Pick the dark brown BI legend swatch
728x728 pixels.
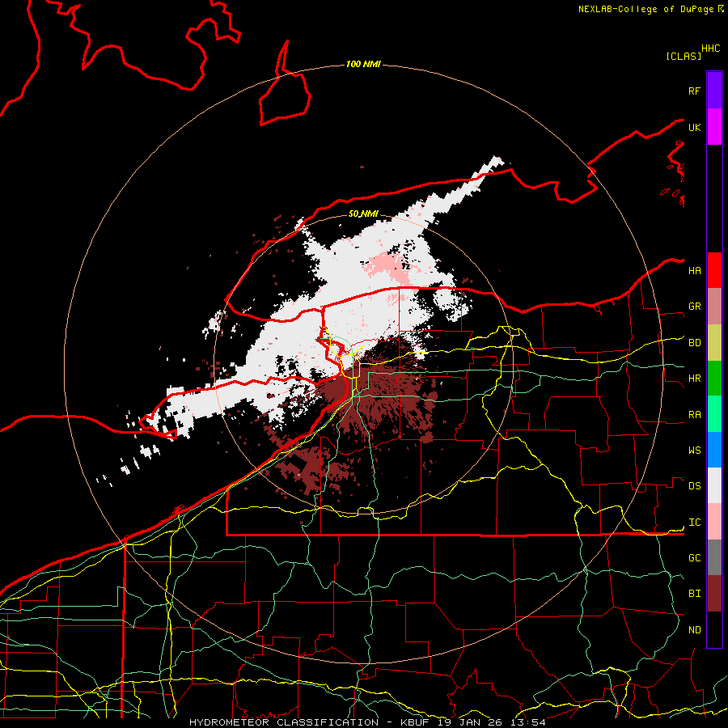[x=714, y=594]
